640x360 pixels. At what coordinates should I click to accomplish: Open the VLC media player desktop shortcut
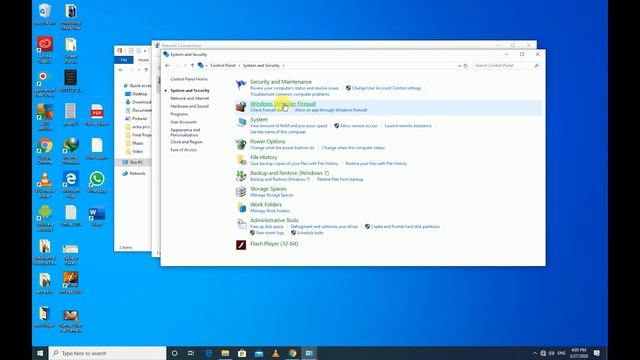[45, 185]
